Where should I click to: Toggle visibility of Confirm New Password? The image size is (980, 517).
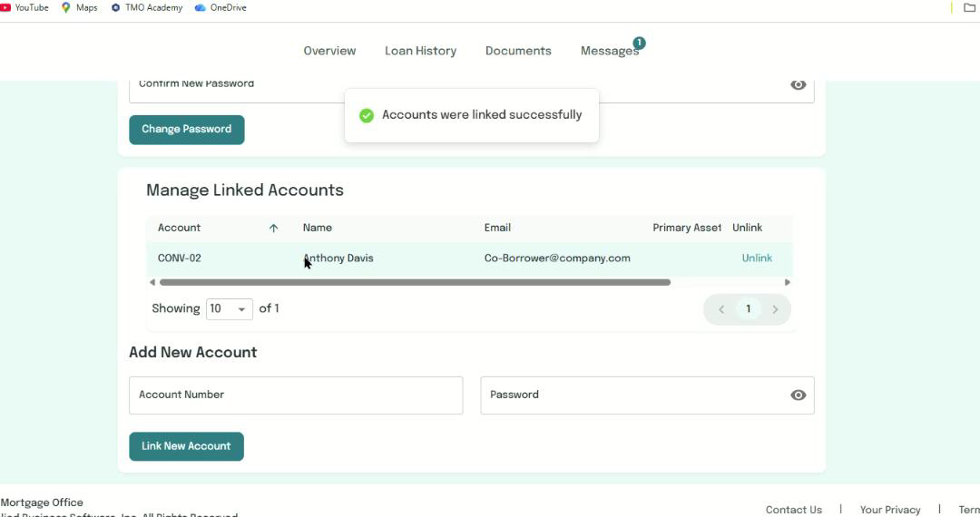[798, 84]
